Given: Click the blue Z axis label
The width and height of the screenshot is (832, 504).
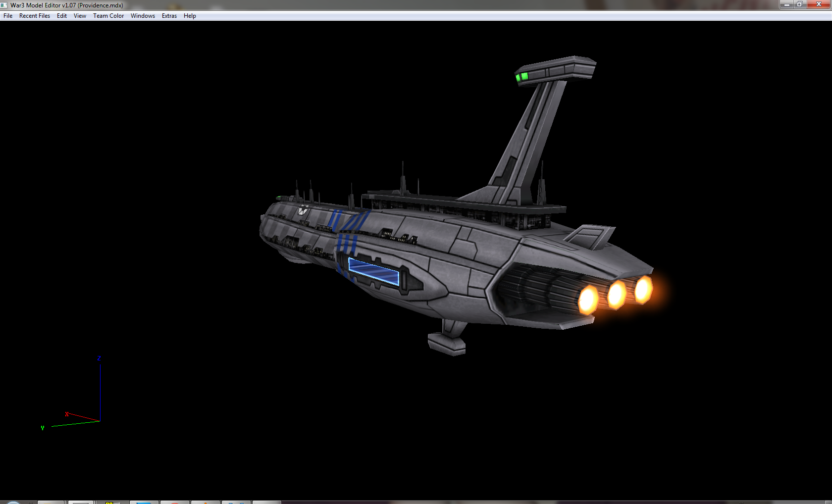Looking at the screenshot, I should tap(99, 358).
